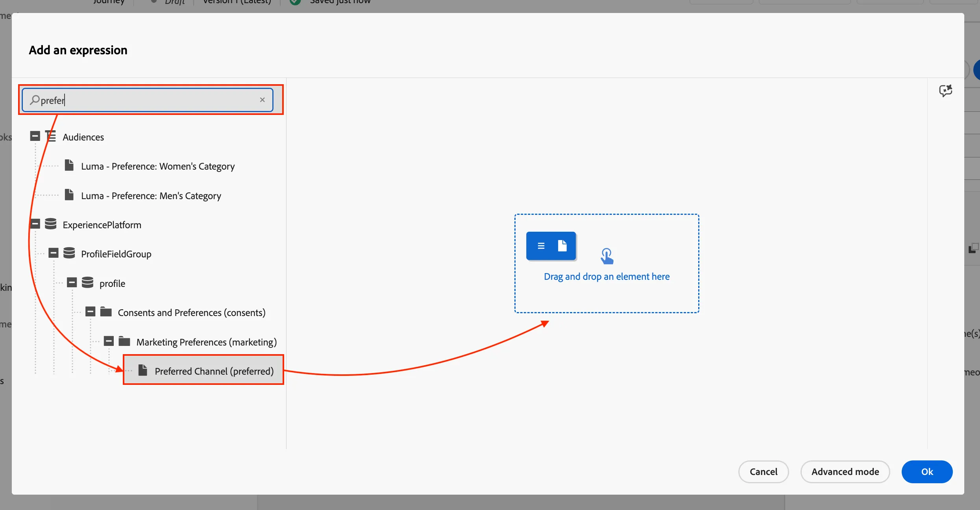980x510 pixels.
Task: Select the ExperiencePlatform label
Action: point(102,225)
